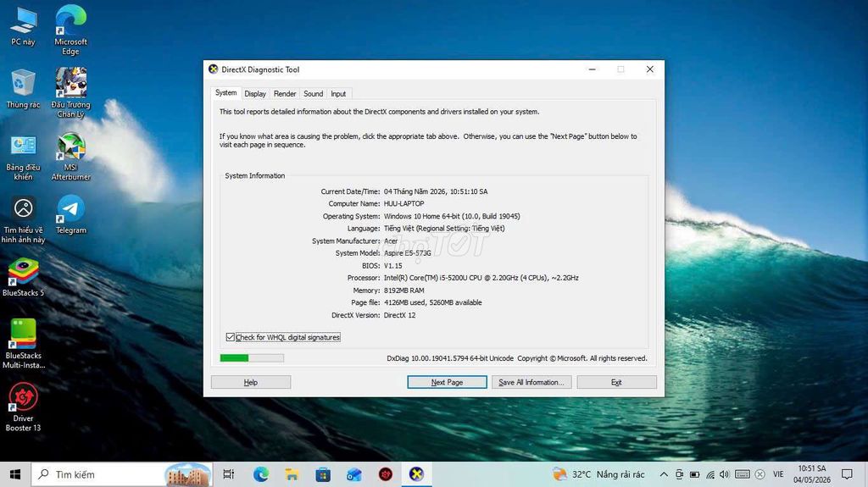Open touch keyboard tray icon
This screenshot has height=487, width=868.
click(x=743, y=474)
